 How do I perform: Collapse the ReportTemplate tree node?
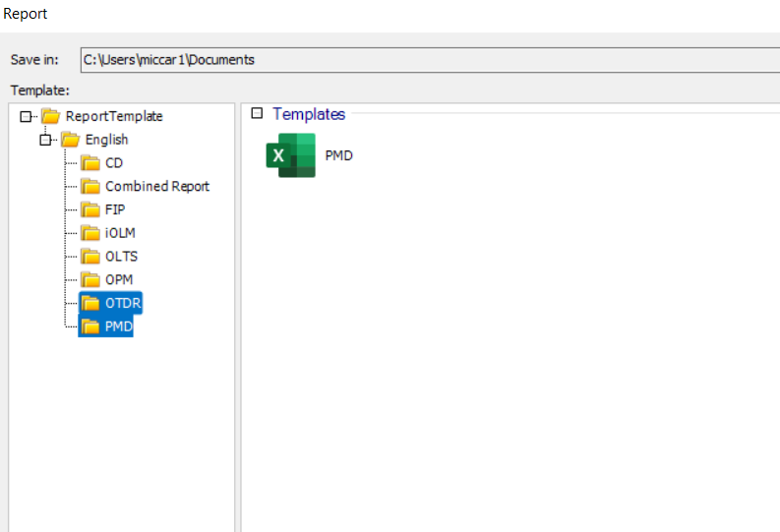[26, 117]
